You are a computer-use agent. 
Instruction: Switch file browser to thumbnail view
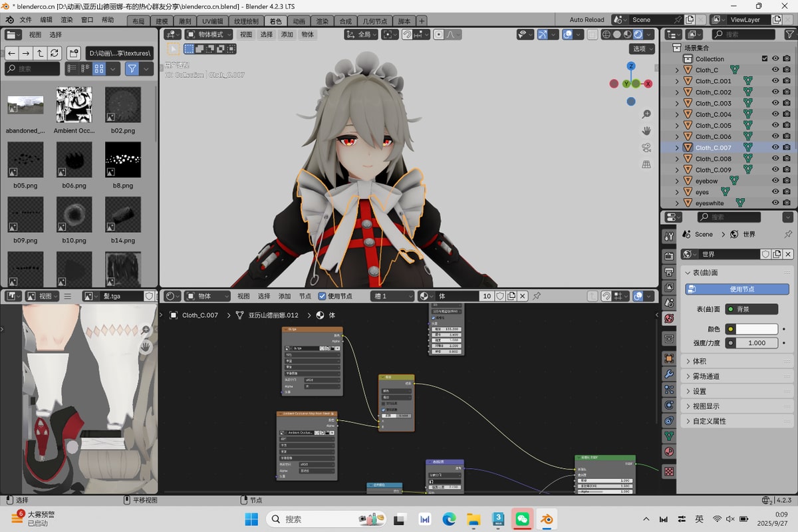[x=99, y=68]
